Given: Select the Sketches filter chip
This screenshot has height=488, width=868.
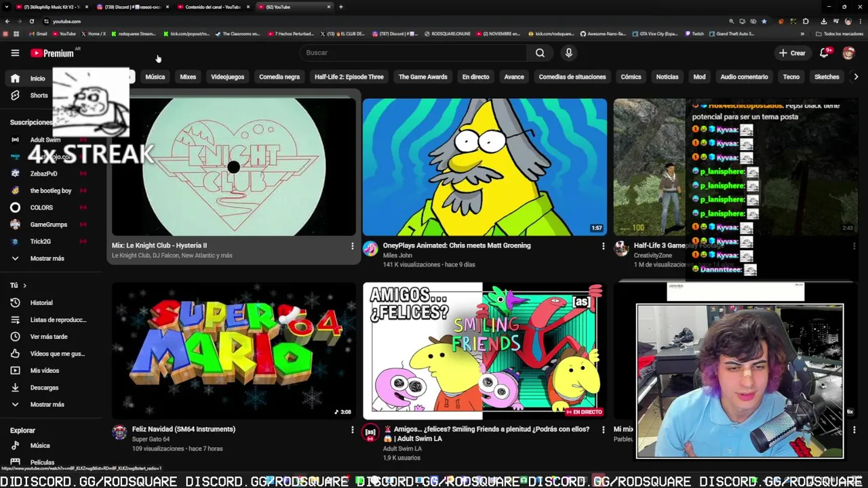Looking at the screenshot, I should coord(827,77).
